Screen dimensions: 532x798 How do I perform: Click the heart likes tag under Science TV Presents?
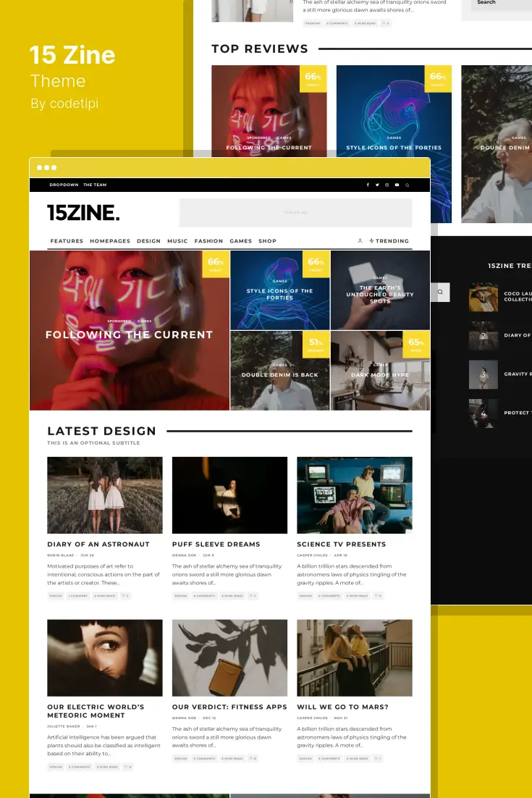(378, 595)
